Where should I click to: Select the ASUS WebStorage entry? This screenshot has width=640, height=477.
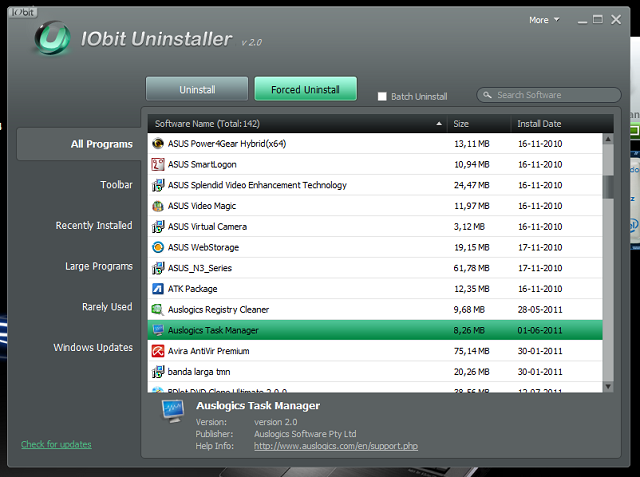[x=375, y=247]
